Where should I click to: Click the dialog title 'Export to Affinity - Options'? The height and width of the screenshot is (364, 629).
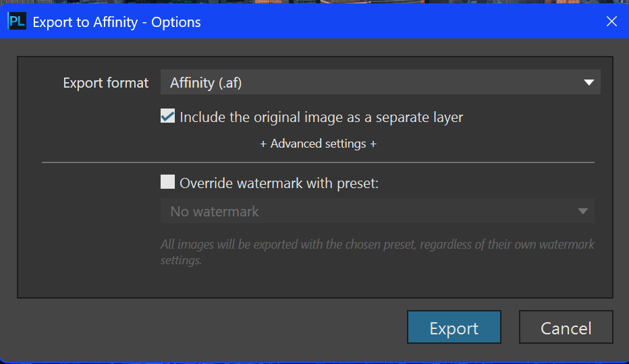(117, 22)
